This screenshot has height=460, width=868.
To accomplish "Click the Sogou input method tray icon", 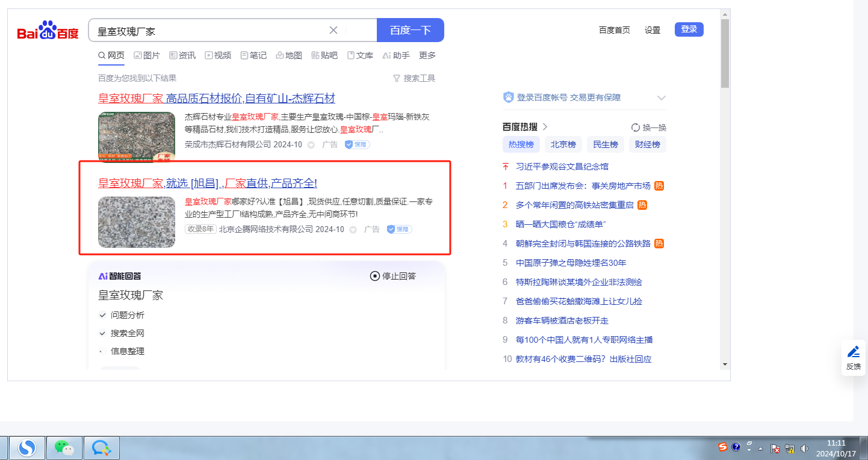I will pos(723,447).
